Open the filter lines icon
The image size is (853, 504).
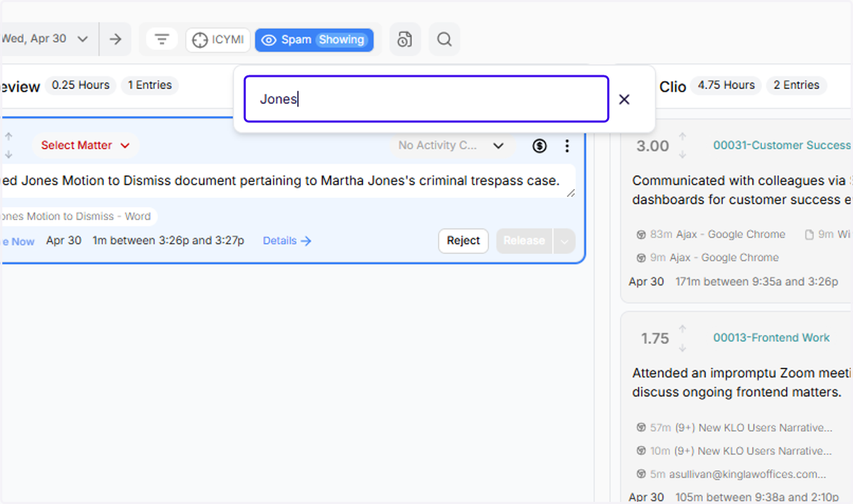(x=162, y=39)
